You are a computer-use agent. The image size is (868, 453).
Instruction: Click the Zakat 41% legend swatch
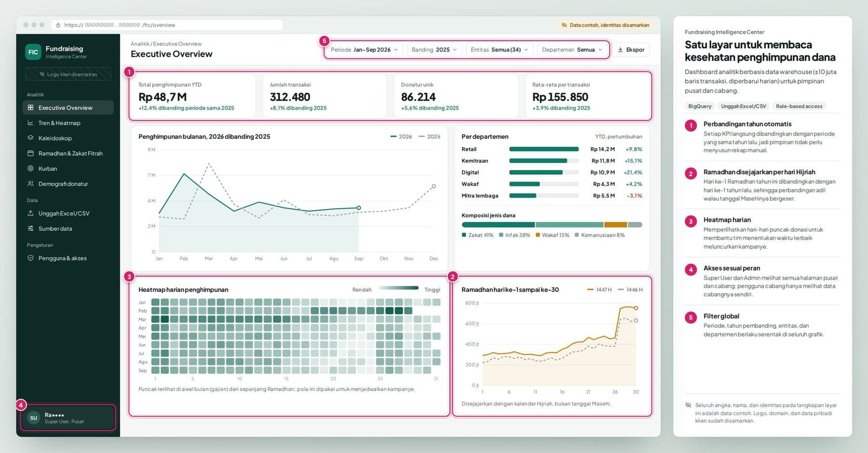(464, 235)
